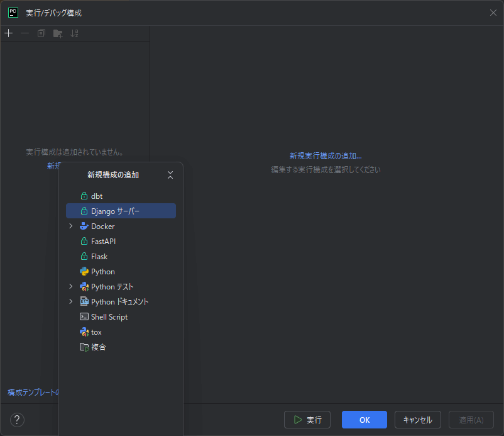Choose FastAPI configuration type
504x436 pixels.
coord(103,241)
